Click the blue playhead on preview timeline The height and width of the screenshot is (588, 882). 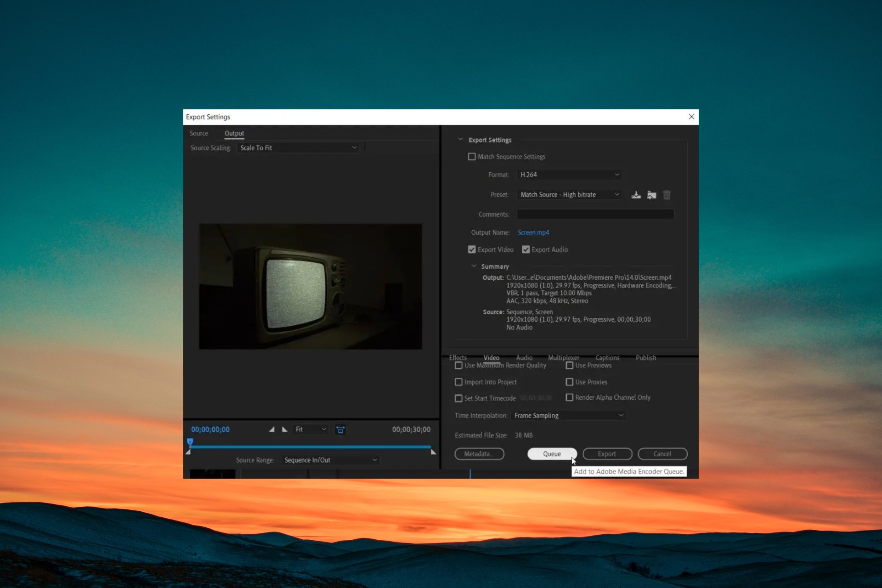[190, 442]
